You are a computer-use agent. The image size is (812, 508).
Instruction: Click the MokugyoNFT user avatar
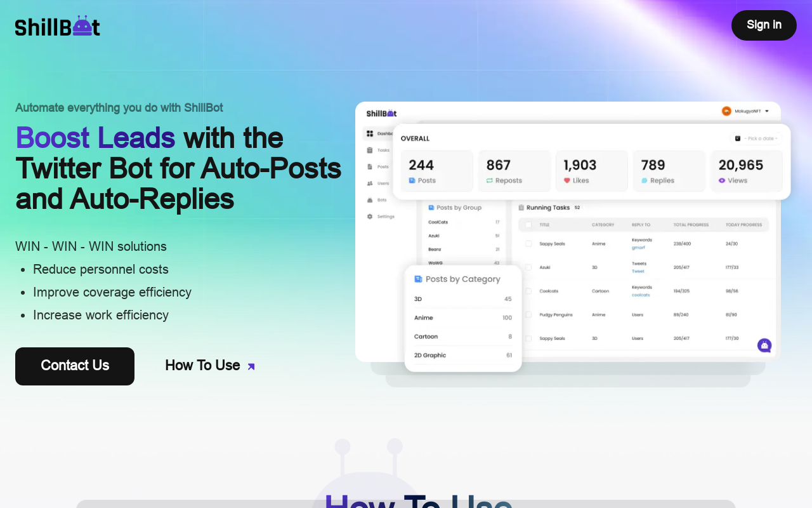point(726,111)
